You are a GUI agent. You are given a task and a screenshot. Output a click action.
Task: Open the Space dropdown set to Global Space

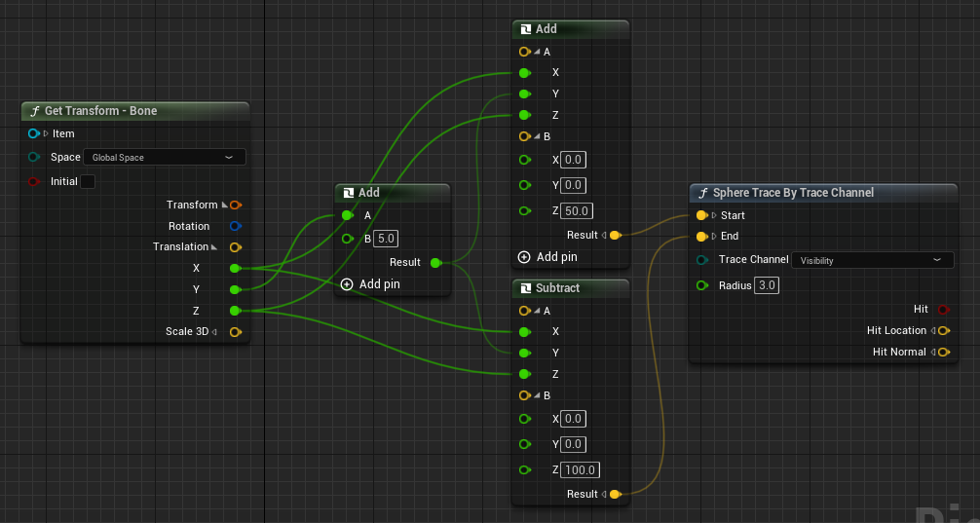pyautogui.click(x=165, y=158)
